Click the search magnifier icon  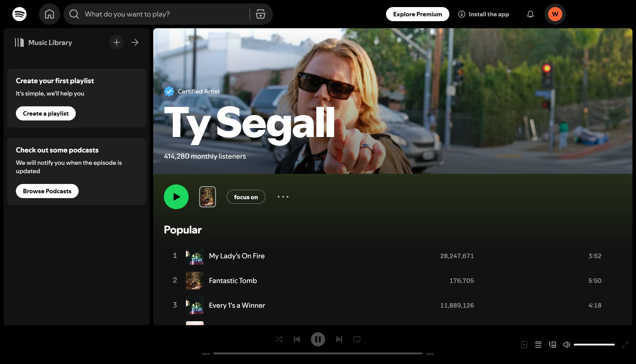click(74, 14)
